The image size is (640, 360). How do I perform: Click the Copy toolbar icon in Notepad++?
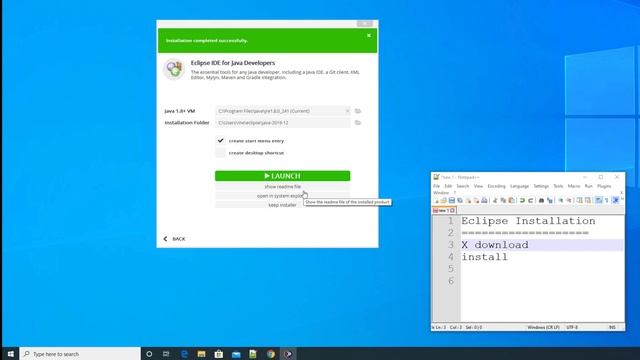503,200
